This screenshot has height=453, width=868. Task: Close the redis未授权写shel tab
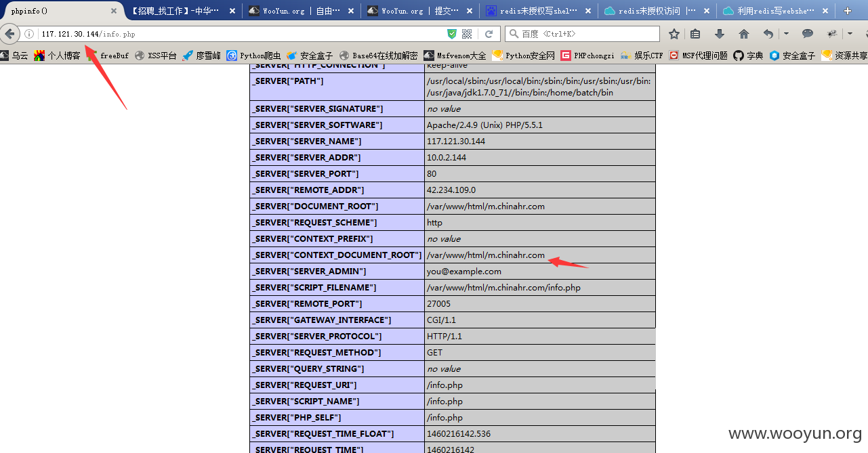tap(588, 11)
